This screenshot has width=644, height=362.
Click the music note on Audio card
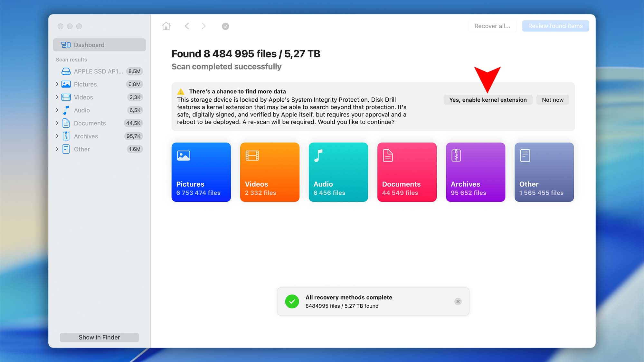click(x=318, y=156)
